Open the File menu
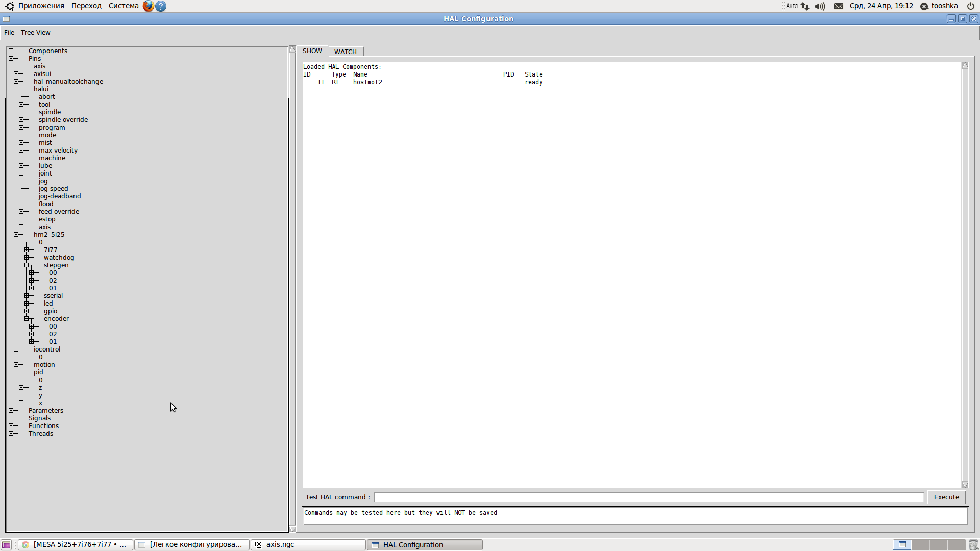The height and width of the screenshot is (551, 980). click(9, 33)
